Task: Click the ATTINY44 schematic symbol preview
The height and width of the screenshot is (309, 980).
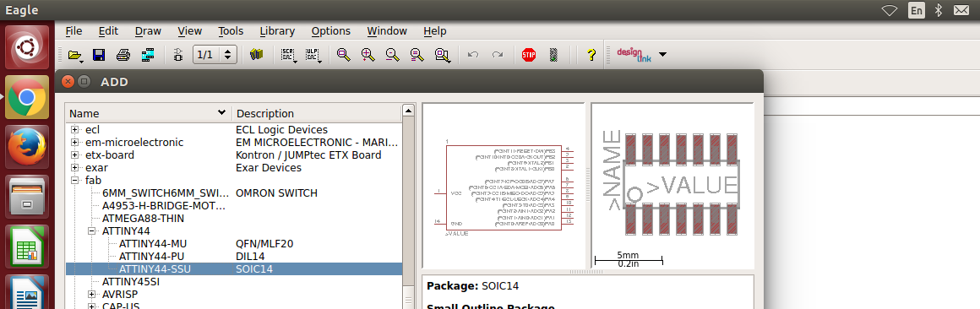Action: point(504,186)
